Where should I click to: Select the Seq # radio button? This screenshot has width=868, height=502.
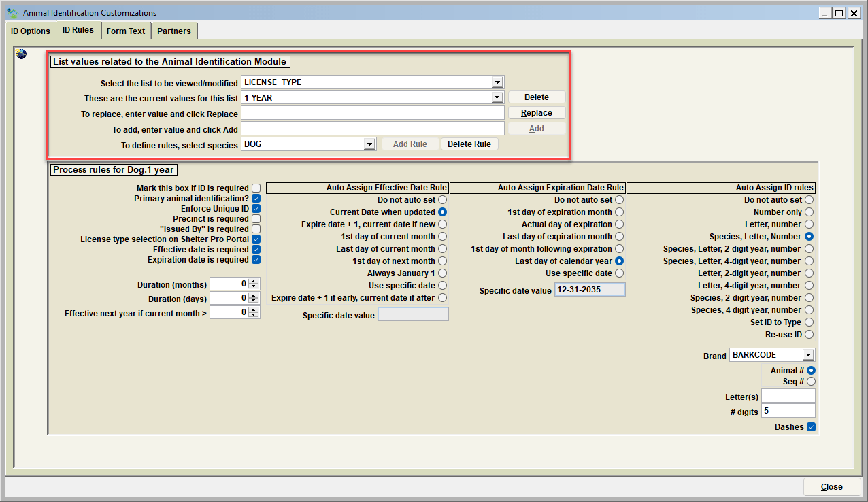(x=811, y=382)
